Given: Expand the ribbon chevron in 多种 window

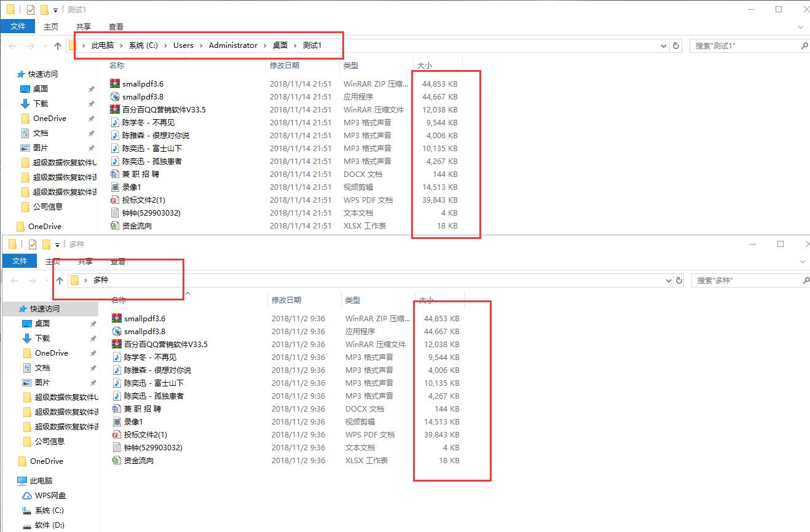Looking at the screenshot, I should click(x=802, y=262).
